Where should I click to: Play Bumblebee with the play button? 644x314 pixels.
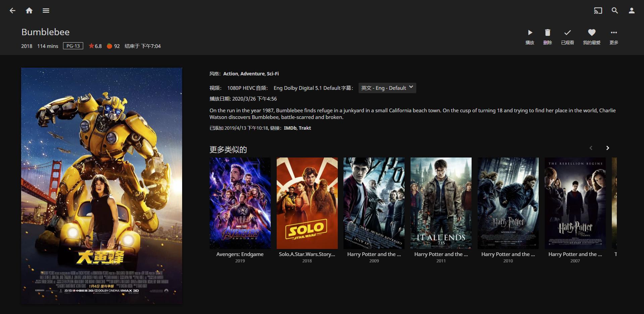point(530,37)
